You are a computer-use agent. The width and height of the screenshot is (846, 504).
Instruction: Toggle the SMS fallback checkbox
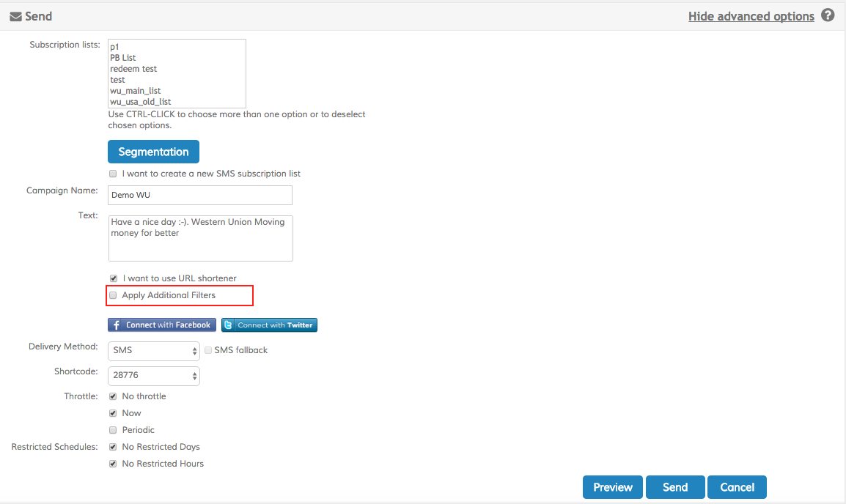pyautogui.click(x=208, y=350)
